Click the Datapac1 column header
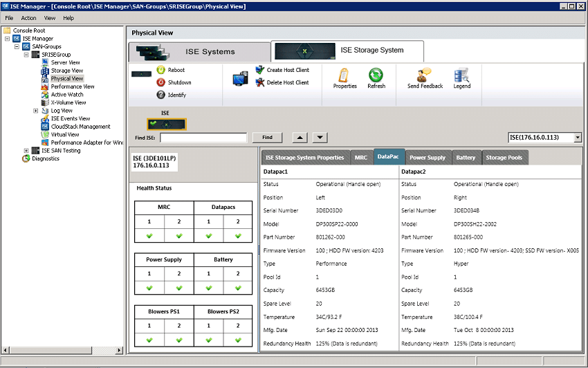588x368 pixels. (275, 172)
